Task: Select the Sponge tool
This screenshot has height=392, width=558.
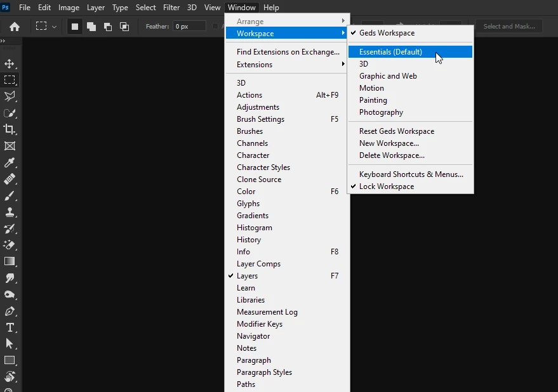Action: [10, 294]
